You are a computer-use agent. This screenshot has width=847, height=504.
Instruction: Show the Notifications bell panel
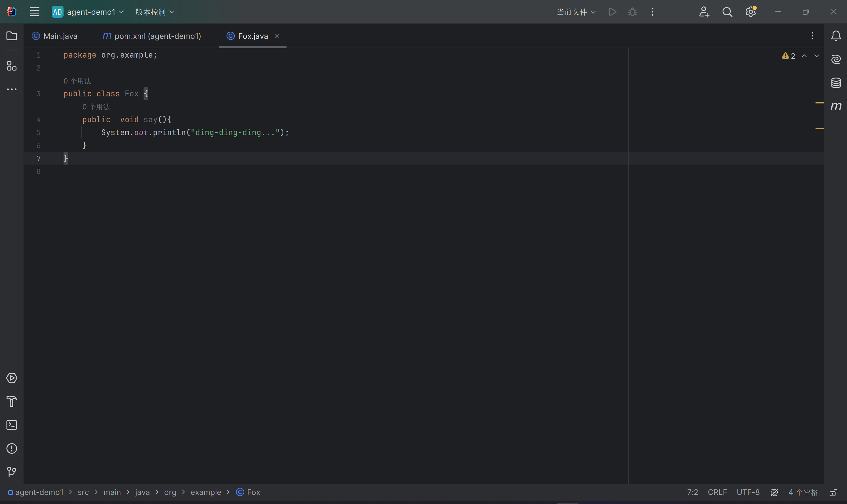tap(836, 36)
